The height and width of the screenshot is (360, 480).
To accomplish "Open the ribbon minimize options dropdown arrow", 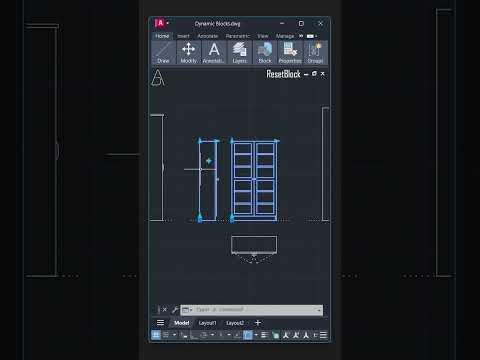I will pos(316,36).
